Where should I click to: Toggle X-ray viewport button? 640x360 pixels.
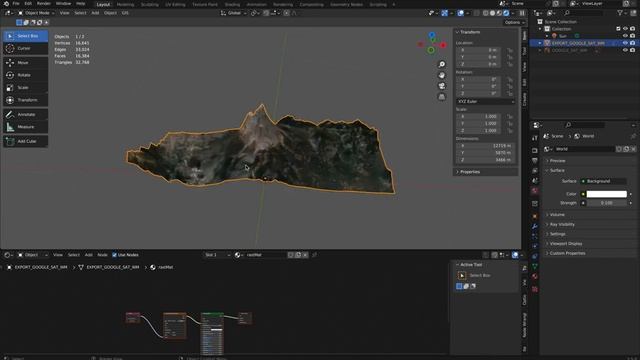pos(476,13)
